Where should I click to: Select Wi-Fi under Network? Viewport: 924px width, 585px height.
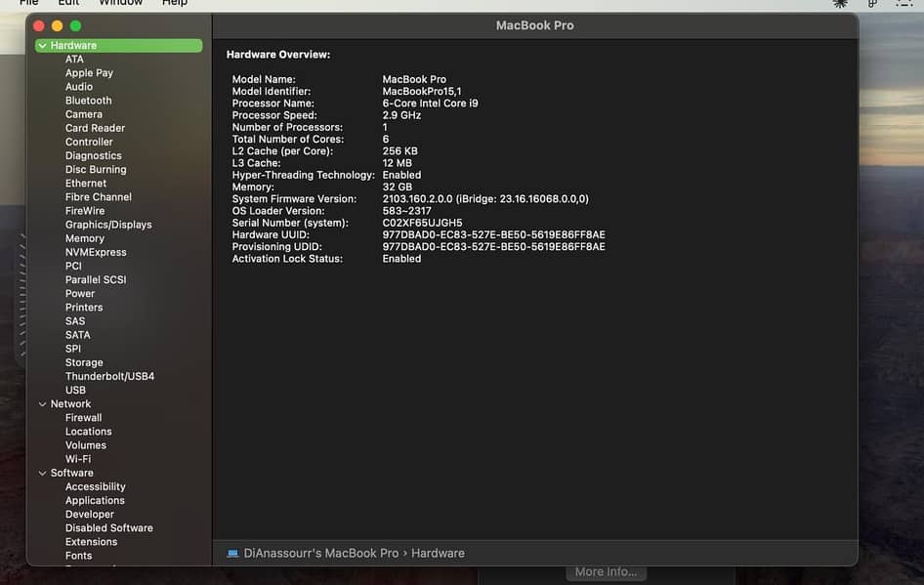point(78,459)
